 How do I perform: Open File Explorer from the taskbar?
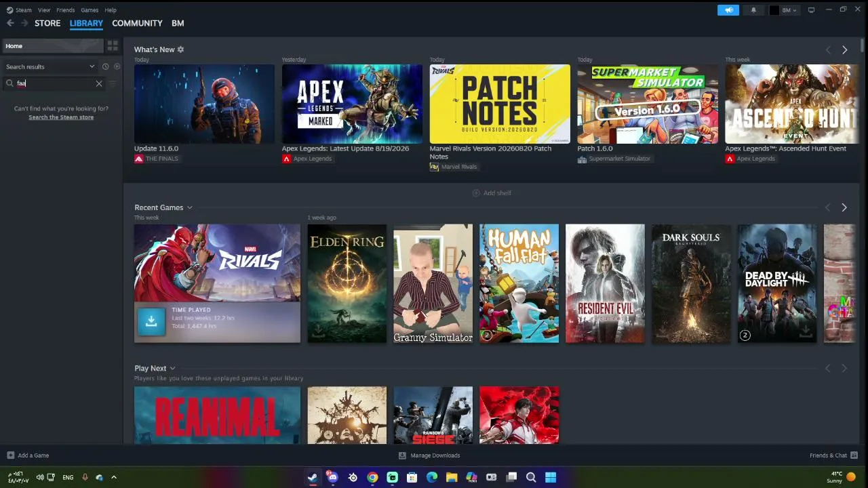point(452,477)
